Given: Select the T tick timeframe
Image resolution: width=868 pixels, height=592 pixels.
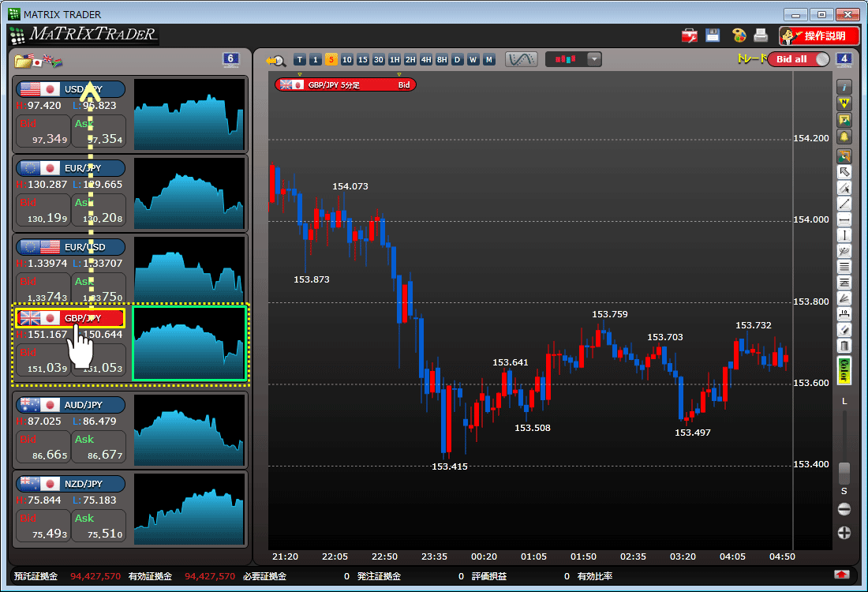Looking at the screenshot, I should [x=300, y=60].
